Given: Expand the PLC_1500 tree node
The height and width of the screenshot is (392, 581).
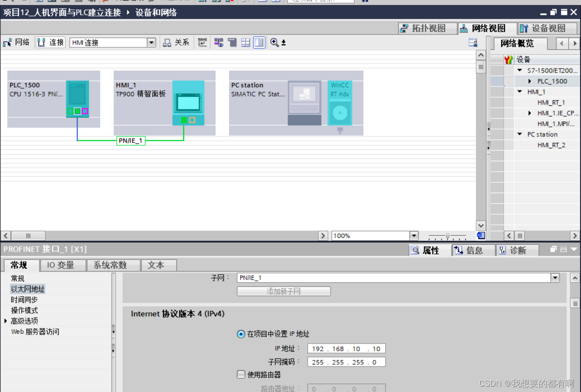Looking at the screenshot, I should pos(530,81).
